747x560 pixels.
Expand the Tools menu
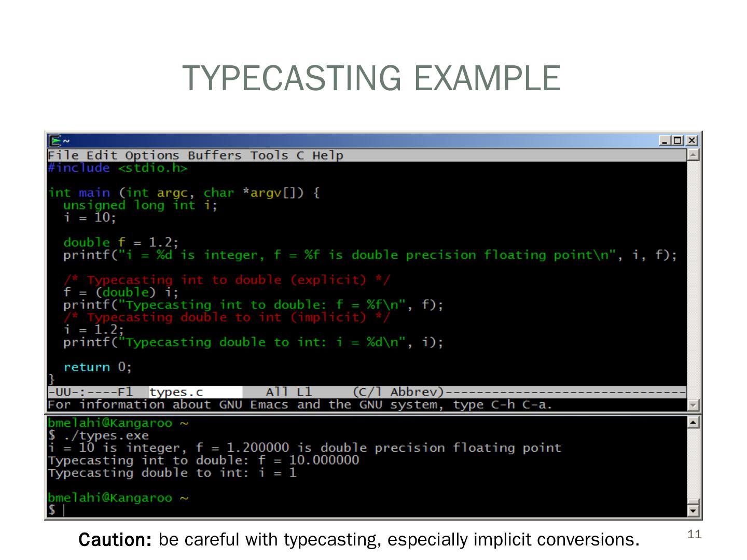tap(269, 155)
